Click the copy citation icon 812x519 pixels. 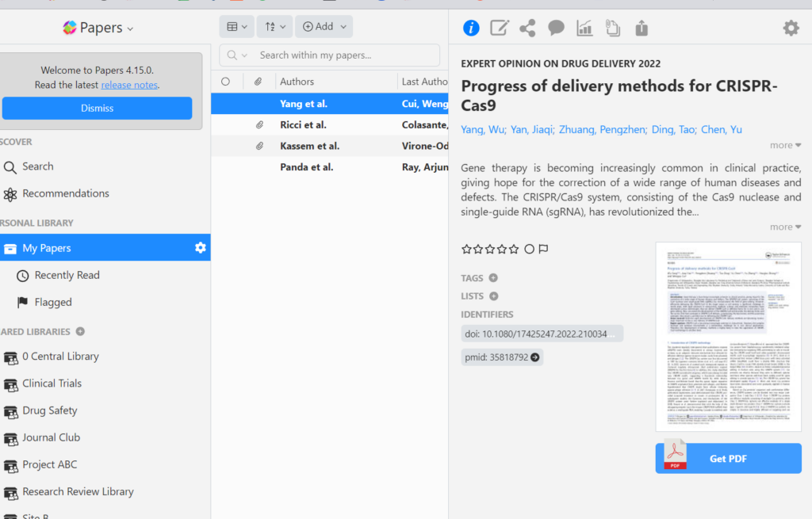612,29
